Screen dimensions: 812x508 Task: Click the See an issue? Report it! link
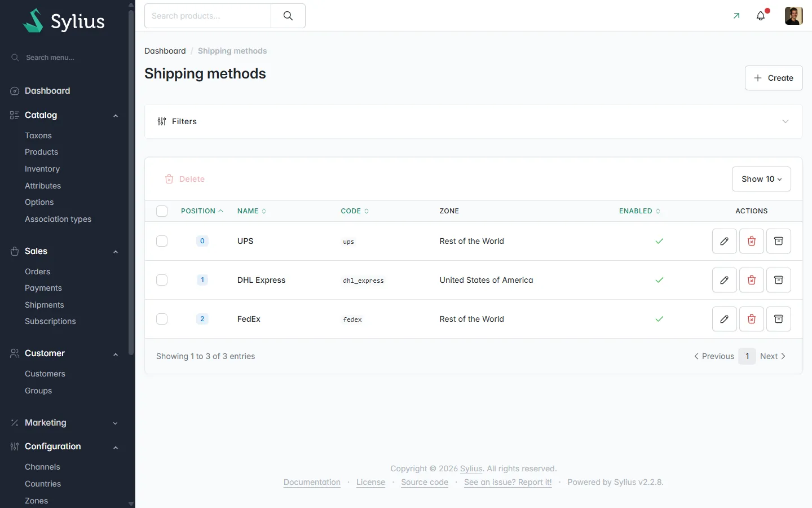pyautogui.click(x=507, y=482)
